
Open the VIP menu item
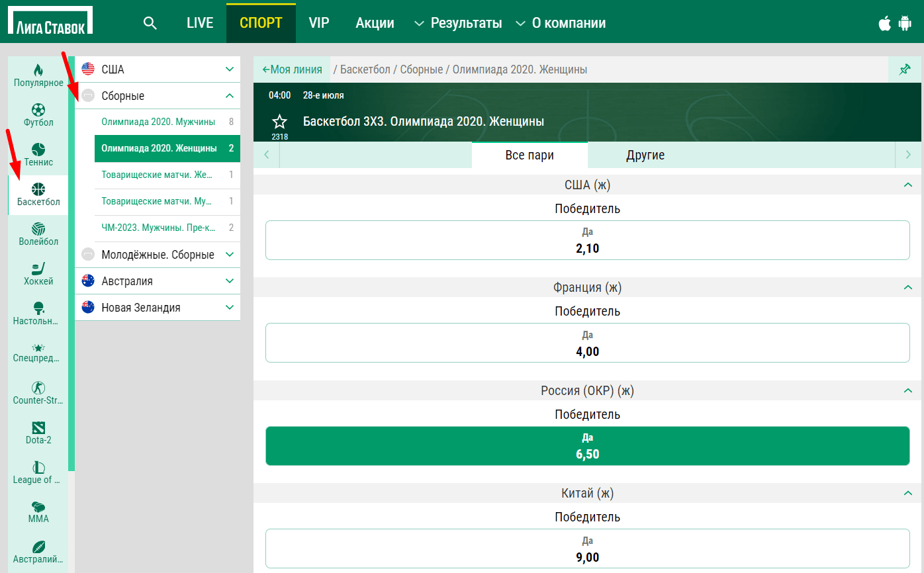tap(319, 23)
